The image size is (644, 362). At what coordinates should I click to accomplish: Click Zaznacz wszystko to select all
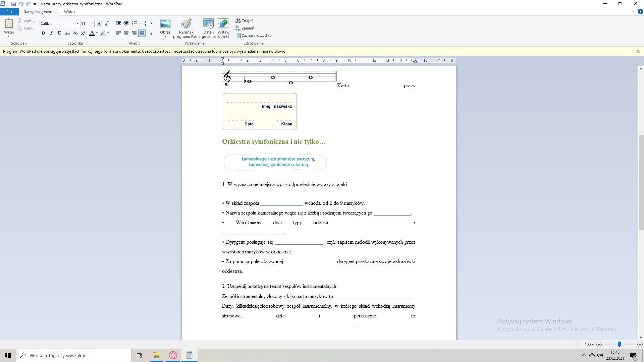pyautogui.click(x=254, y=36)
